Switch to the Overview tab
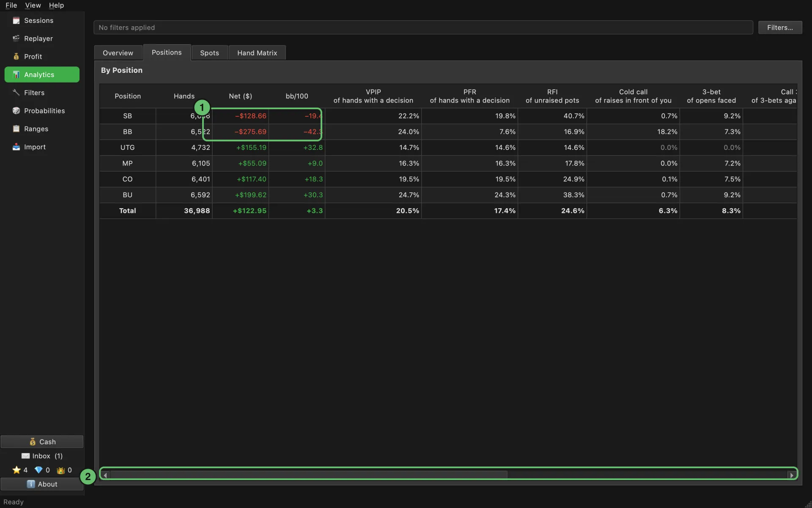 click(x=118, y=53)
